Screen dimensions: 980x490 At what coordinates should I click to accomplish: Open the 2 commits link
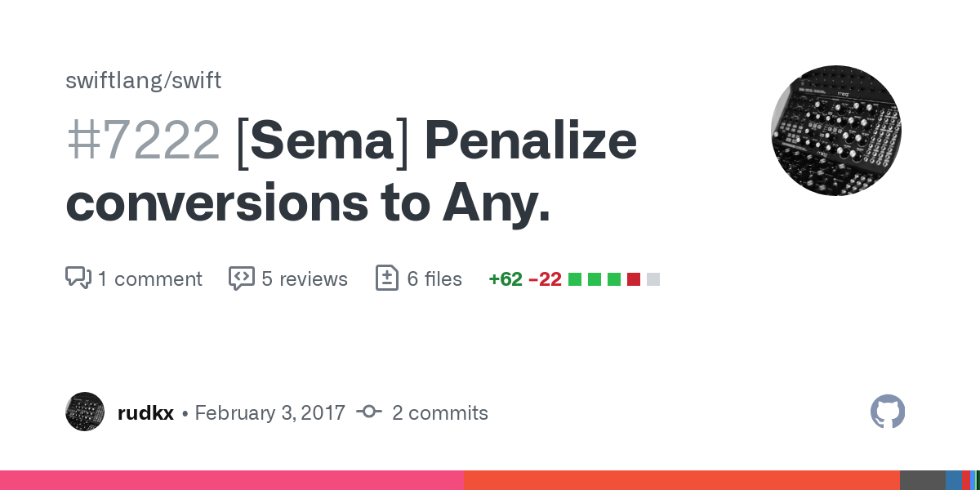(439, 413)
